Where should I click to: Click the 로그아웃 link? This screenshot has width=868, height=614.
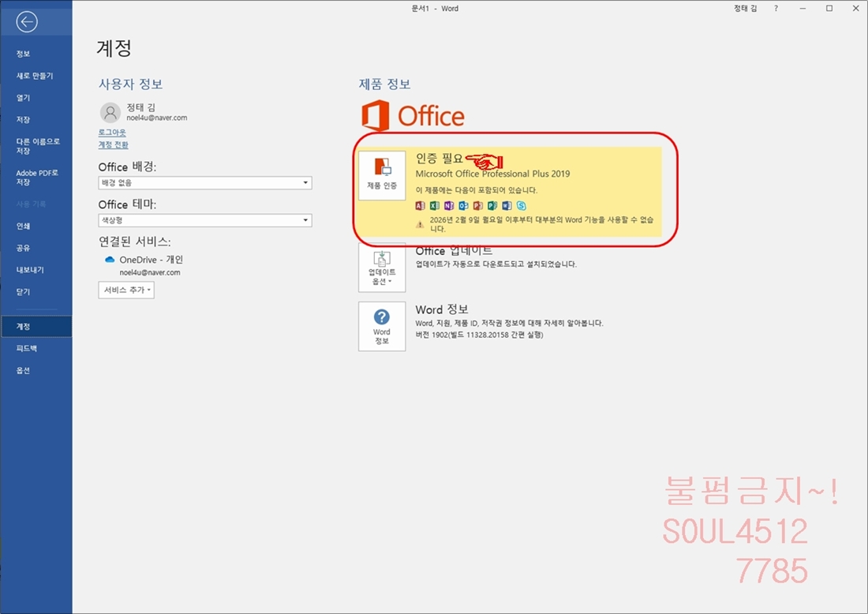(112, 133)
